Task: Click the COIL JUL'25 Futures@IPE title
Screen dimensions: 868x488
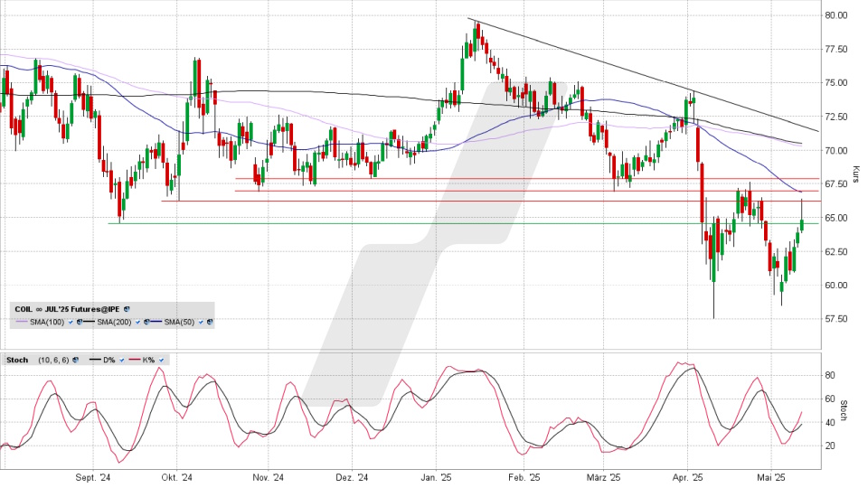Action: [x=67, y=309]
